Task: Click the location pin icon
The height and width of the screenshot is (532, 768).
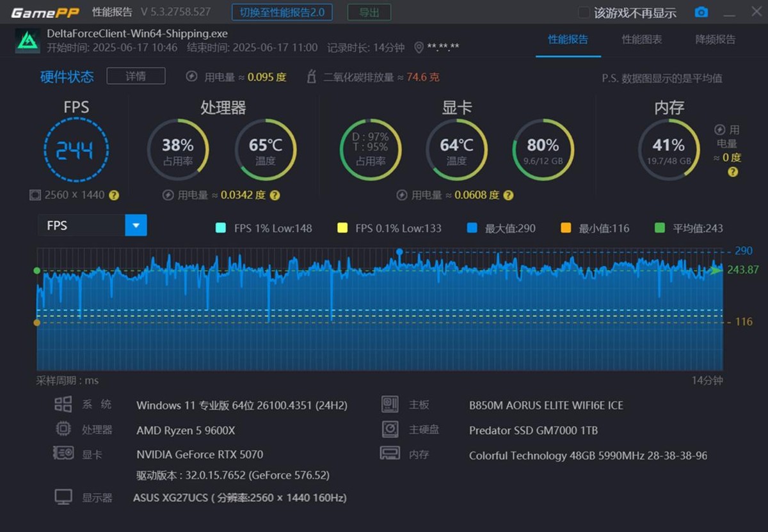Action: tap(419, 47)
